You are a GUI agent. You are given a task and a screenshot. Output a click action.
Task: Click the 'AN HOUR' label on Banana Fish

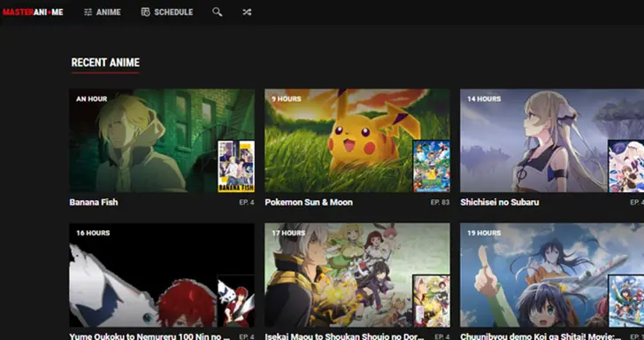[x=92, y=99]
